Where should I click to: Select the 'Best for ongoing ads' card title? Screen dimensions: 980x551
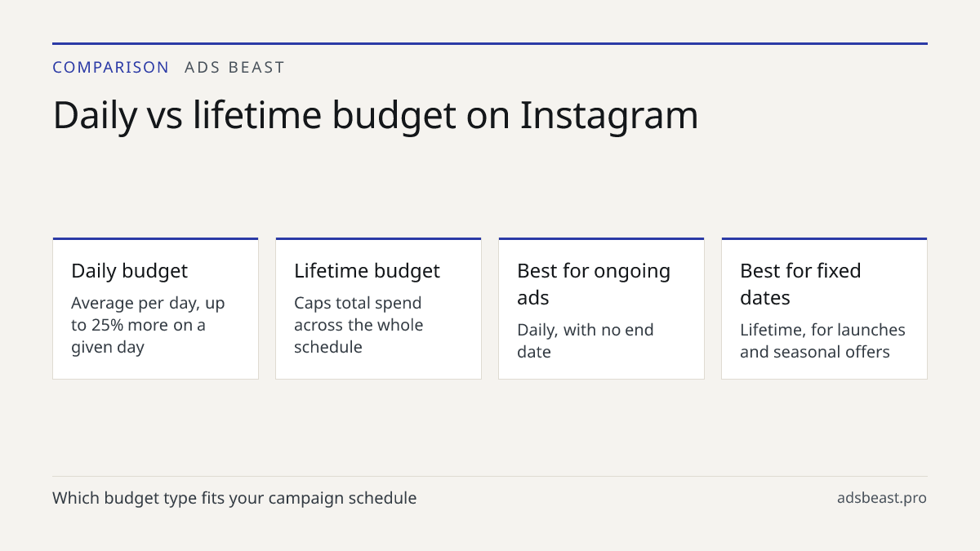[594, 284]
